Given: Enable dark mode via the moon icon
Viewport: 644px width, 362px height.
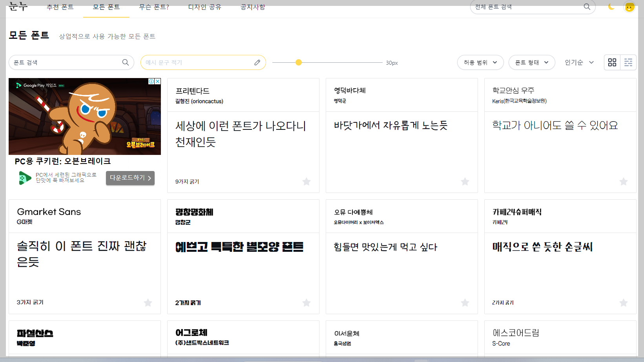Looking at the screenshot, I should tap(611, 7).
